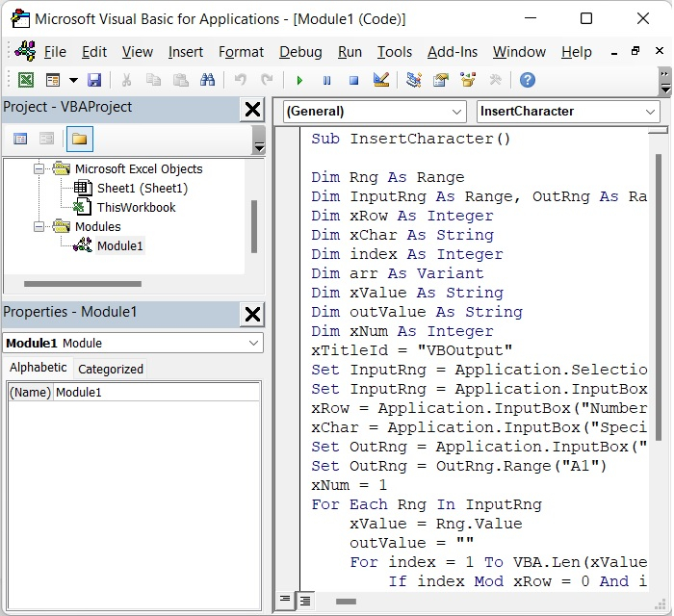
Task: Open the (General) object dropdown
Action: (x=456, y=112)
